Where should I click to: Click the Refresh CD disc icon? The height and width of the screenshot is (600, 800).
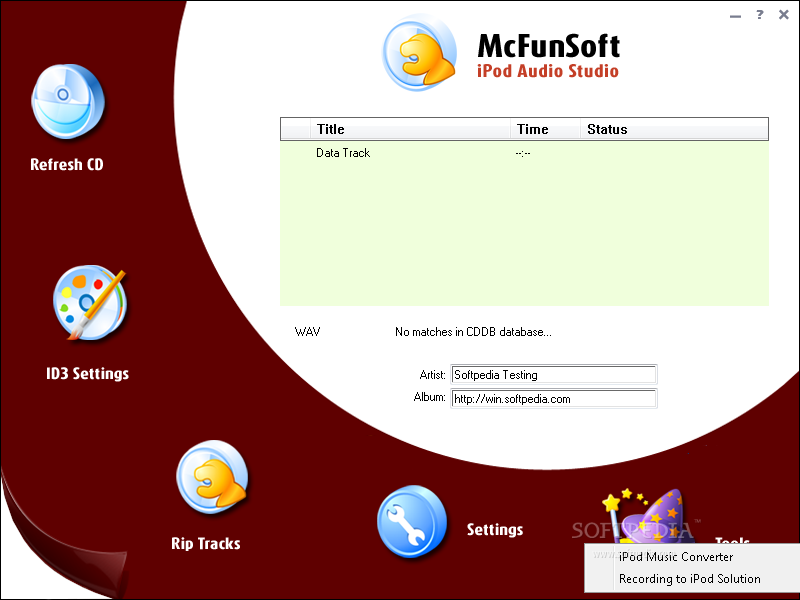(68, 102)
